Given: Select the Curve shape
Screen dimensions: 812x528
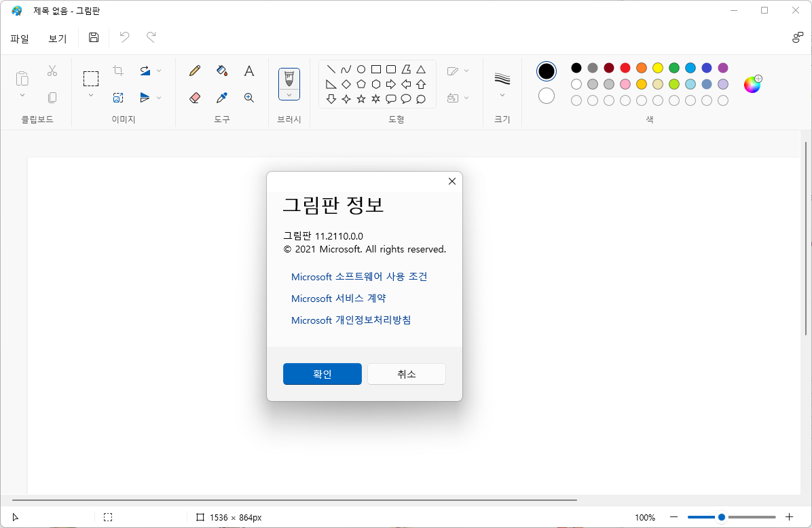Looking at the screenshot, I should click(346, 69).
